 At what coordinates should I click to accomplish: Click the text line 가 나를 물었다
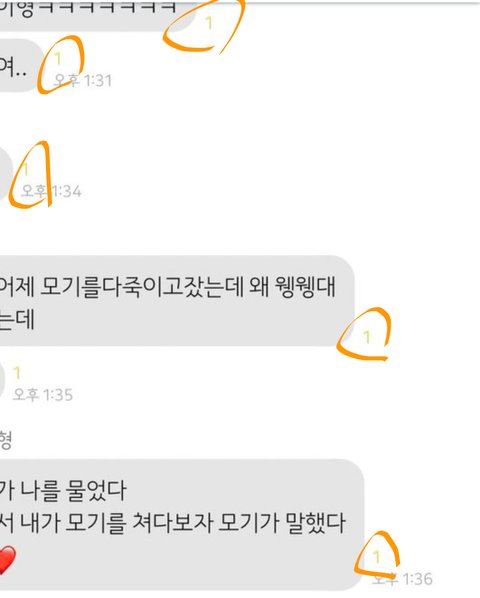(x=63, y=490)
